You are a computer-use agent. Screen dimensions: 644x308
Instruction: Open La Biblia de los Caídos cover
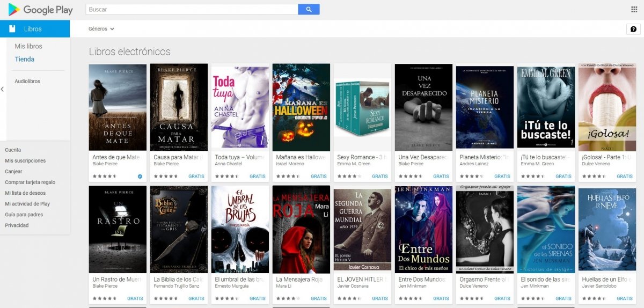pos(179,230)
